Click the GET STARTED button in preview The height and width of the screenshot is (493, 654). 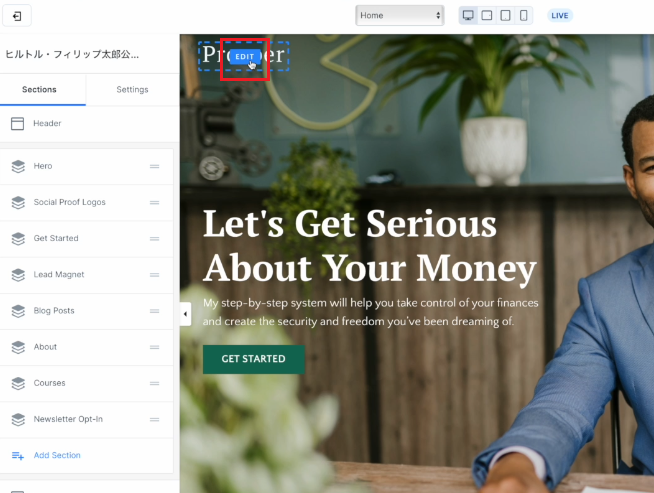pyautogui.click(x=254, y=359)
